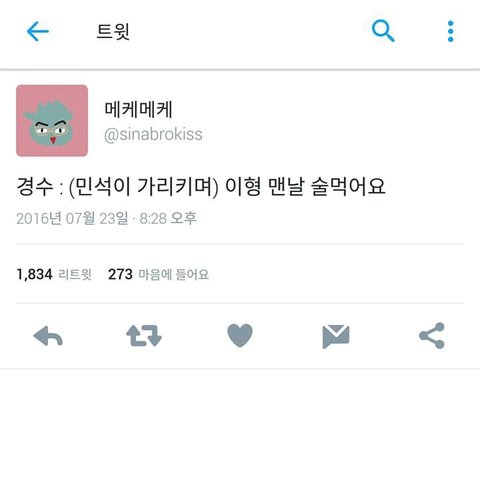View the 1,834 리트윗 list
The height and width of the screenshot is (480, 480).
click(x=54, y=274)
